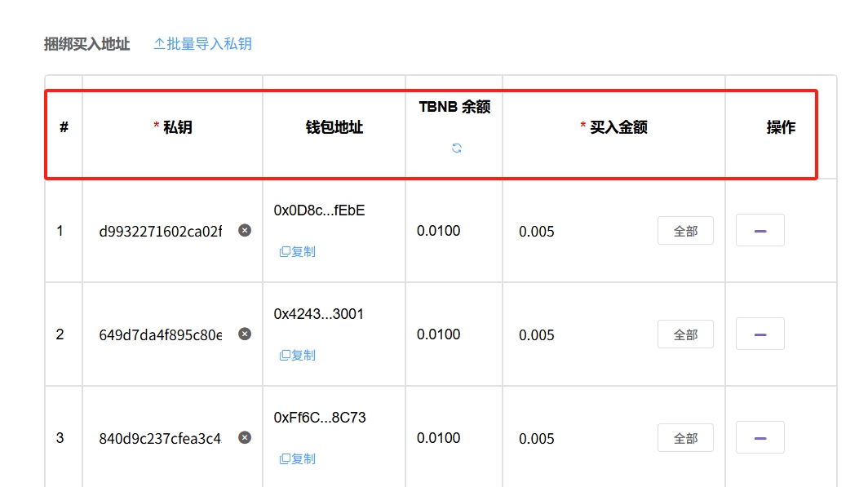Remove row 2 with minus button

click(760, 334)
